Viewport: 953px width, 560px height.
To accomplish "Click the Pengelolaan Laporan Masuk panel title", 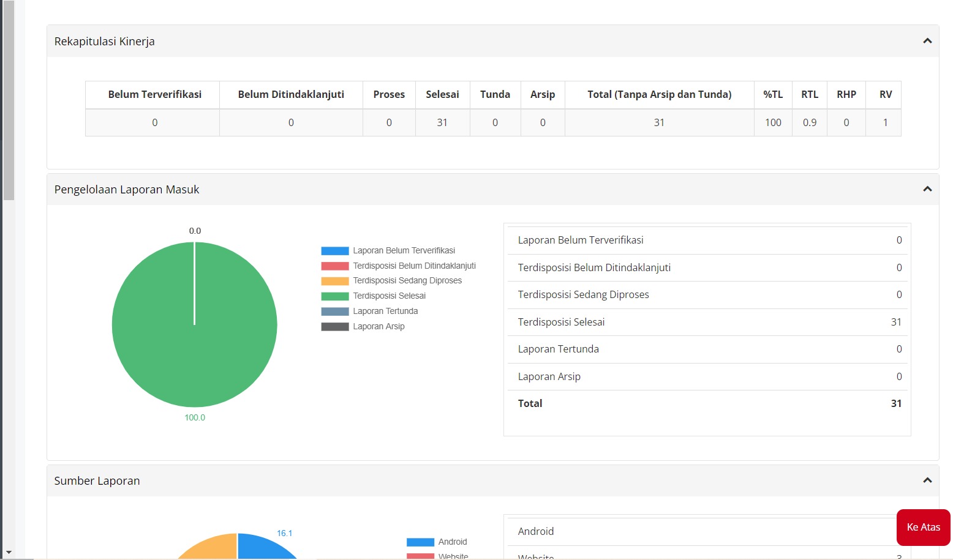I will 127,189.
